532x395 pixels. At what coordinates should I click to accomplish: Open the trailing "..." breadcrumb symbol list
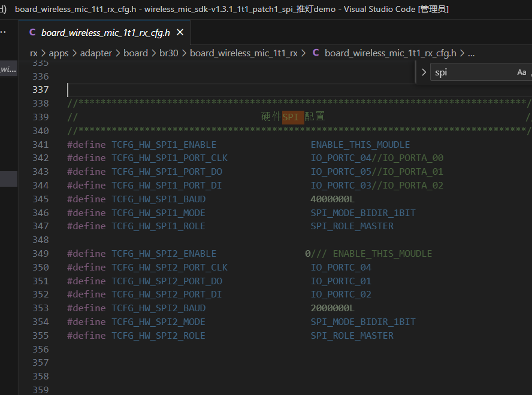pyautogui.click(x=471, y=53)
